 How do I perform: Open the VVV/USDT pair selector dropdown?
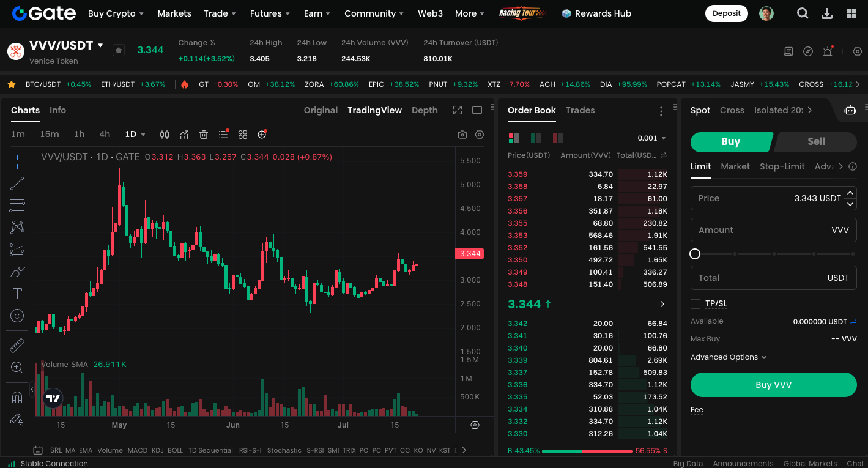(x=100, y=45)
